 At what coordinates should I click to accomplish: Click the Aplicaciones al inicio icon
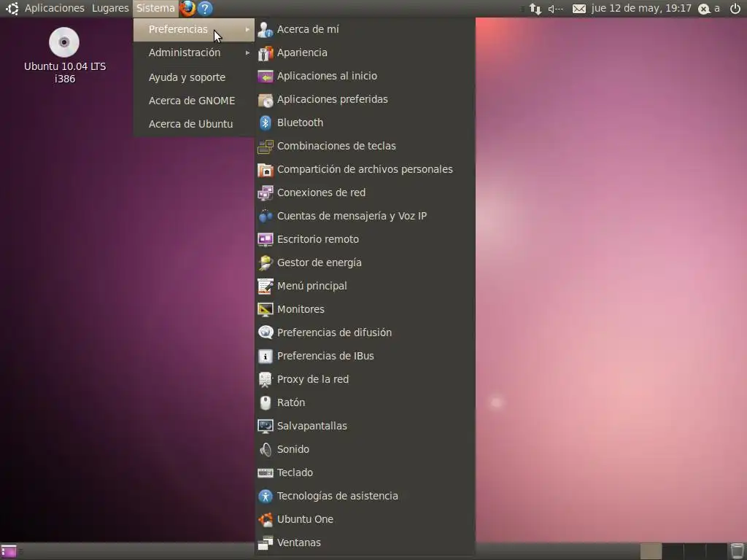click(266, 76)
